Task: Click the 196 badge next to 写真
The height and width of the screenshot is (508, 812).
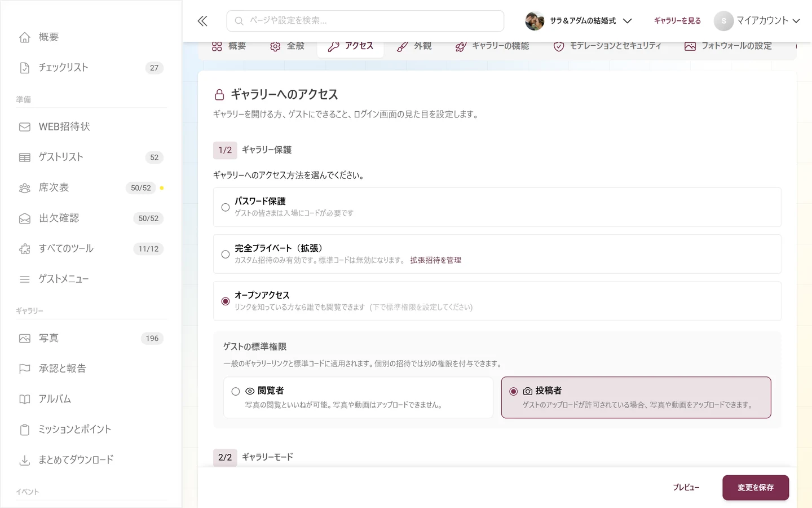Action: click(x=152, y=339)
